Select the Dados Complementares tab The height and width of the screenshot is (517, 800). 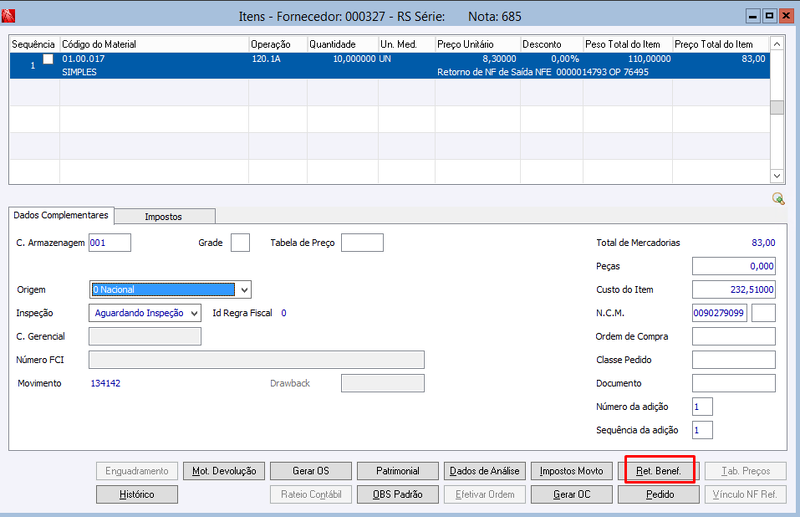(61, 215)
